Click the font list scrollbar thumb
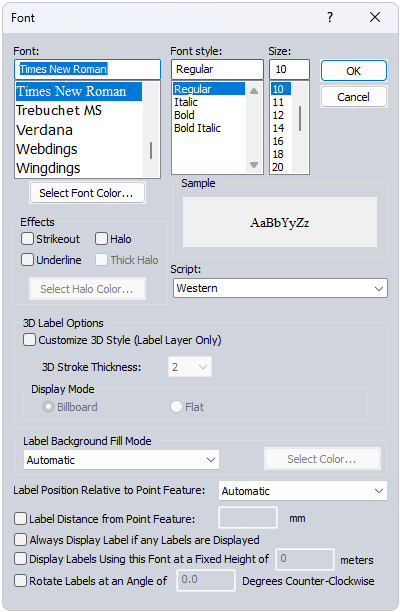This screenshot has width=400, height=612. pos(151,151)
